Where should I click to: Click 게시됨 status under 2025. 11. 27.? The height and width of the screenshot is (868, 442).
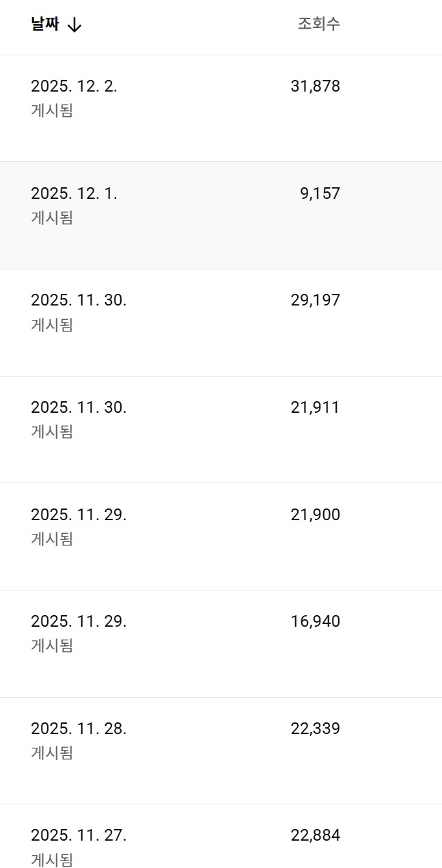pyautogui.click(x=52, y=859)
